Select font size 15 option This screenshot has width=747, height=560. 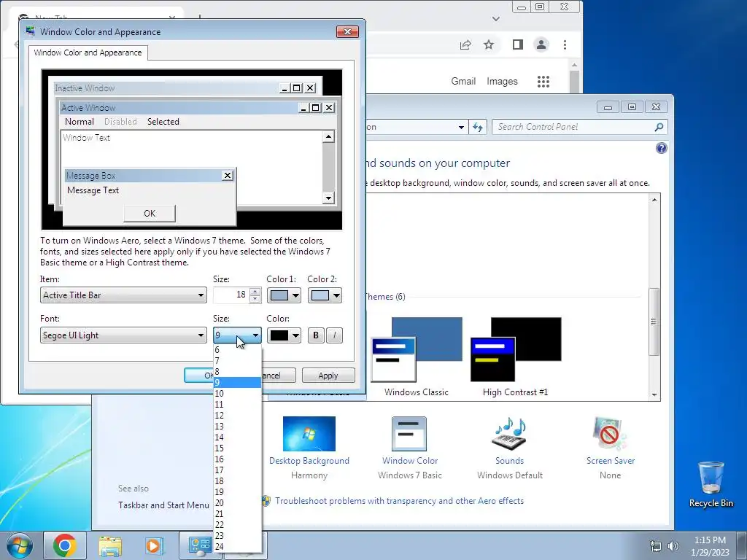[237, 448]
